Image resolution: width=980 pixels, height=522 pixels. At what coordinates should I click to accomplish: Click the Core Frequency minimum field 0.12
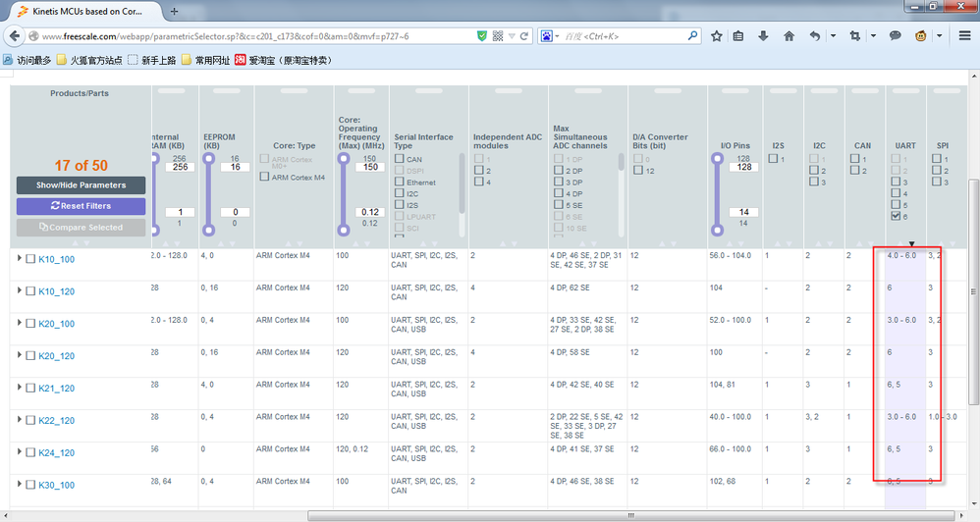tap(370, 212)
